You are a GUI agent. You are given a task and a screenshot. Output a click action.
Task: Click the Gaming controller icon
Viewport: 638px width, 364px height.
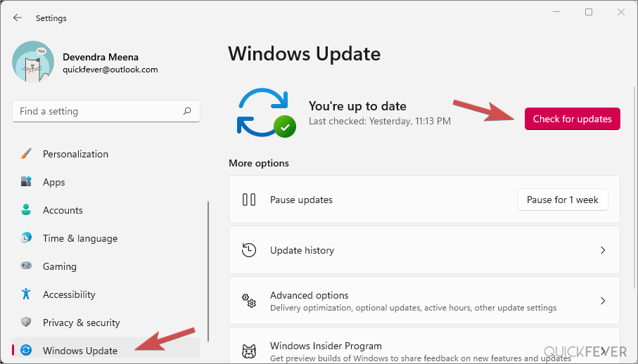click(x=26, y=266)
